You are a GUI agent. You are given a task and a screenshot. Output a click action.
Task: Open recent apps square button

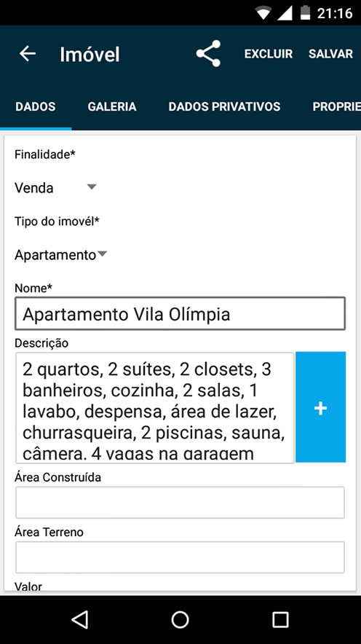click(x=281, y=619)
